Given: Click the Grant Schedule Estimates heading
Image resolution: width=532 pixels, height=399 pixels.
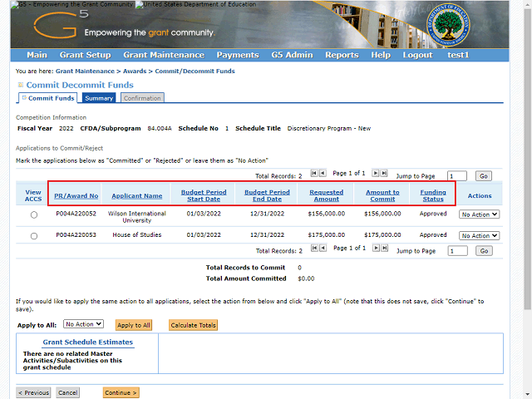Looking at the screenshot, I should [x=87, y=342].
